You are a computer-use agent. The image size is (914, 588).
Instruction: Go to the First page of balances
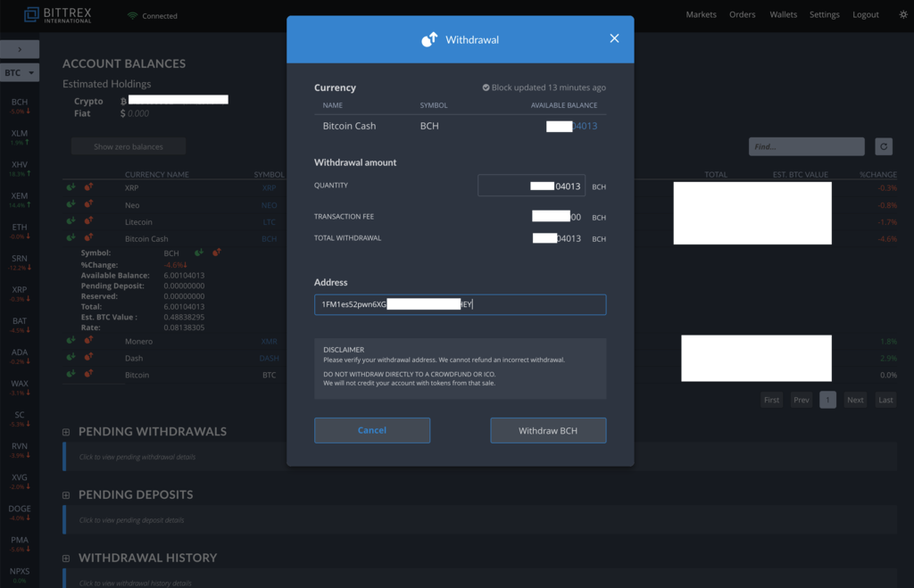(771, 400)
